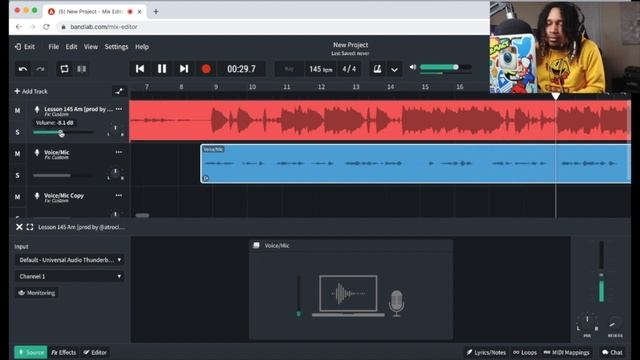The image size is (640, 360).
Task: Open Voice/Mic track options menu
Action: point(119,152)
